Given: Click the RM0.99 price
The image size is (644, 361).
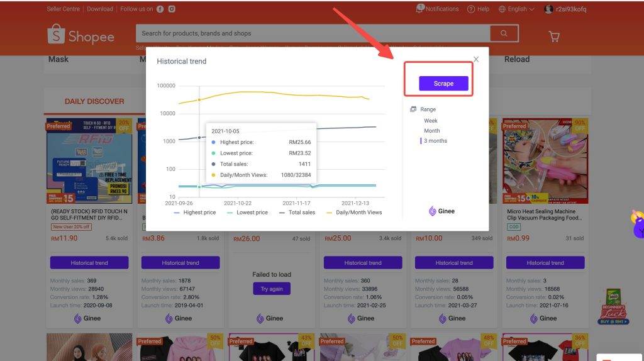Looking at the screenshot, I should point(518,238).
